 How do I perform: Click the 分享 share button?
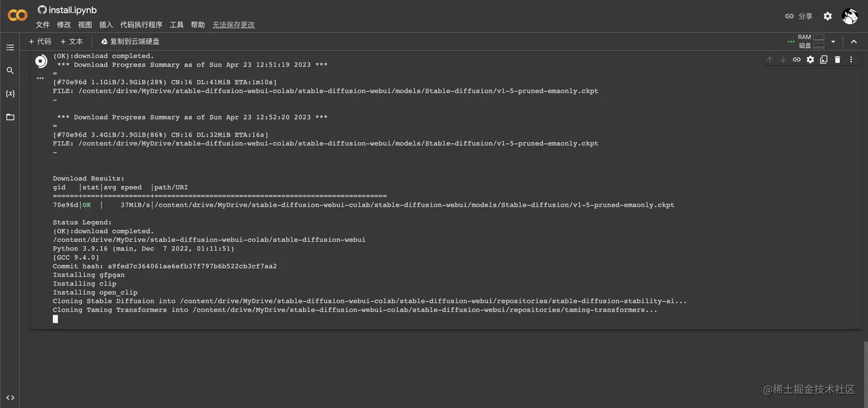click(799, 16)
